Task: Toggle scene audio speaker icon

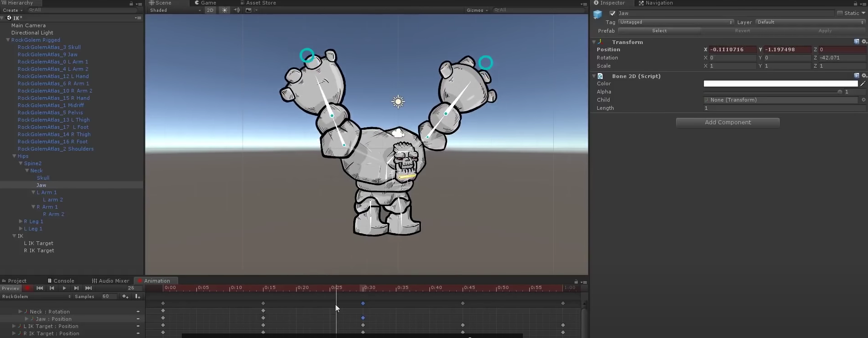Action: pyautogui.click(x=236, y=10)
